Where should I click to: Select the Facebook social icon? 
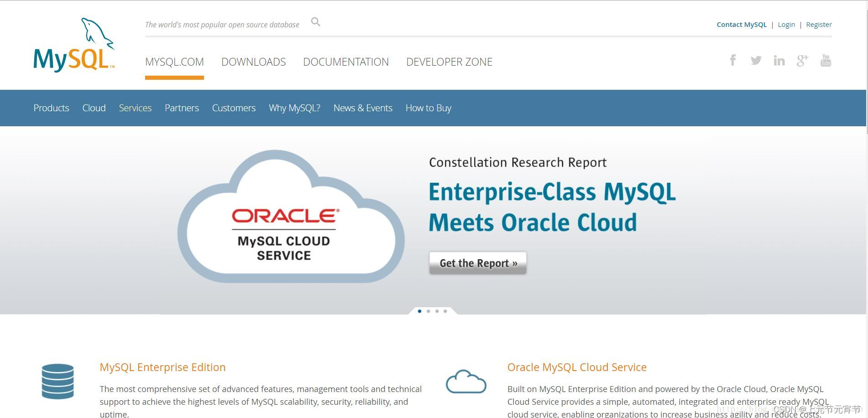click(x=733, y=60)
